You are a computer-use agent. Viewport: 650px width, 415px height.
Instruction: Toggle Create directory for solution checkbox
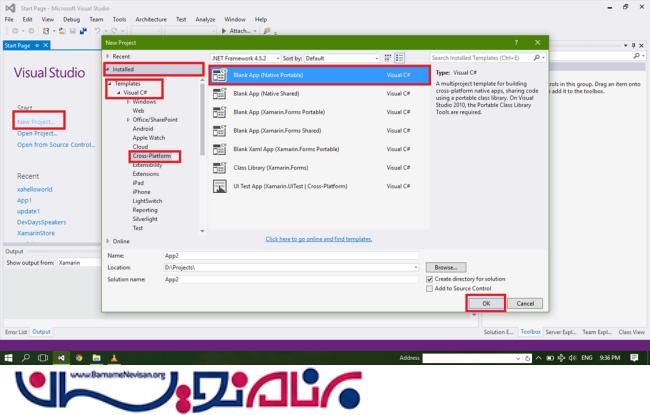429,279
